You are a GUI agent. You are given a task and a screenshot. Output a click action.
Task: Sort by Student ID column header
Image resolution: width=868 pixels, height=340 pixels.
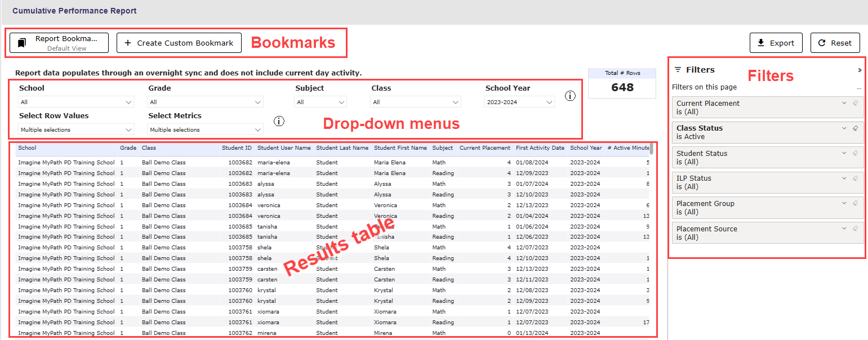237,148
